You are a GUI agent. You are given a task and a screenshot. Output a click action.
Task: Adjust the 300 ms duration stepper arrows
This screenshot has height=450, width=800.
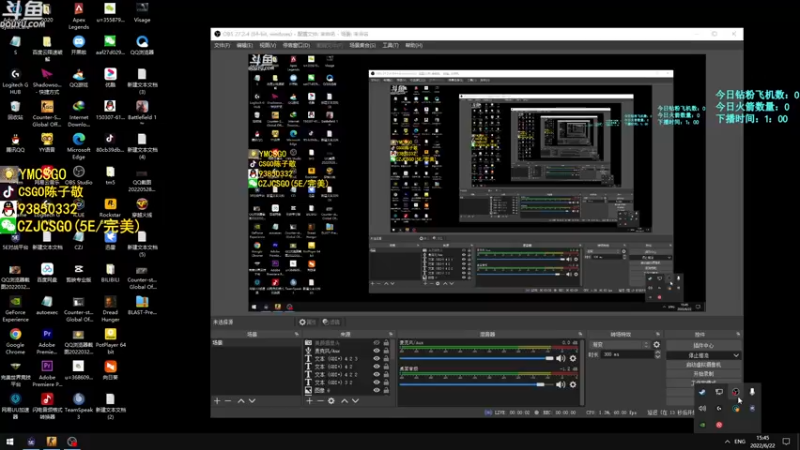point(657,354)
